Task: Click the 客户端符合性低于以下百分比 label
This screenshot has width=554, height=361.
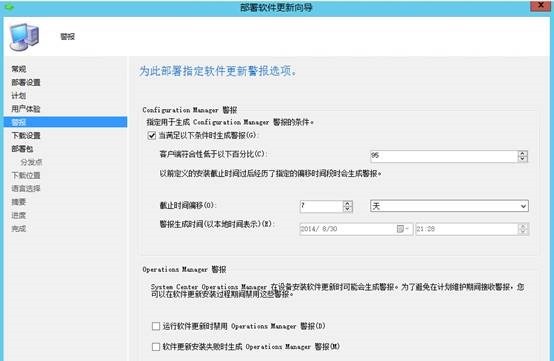Action: (x=213, y=154)
